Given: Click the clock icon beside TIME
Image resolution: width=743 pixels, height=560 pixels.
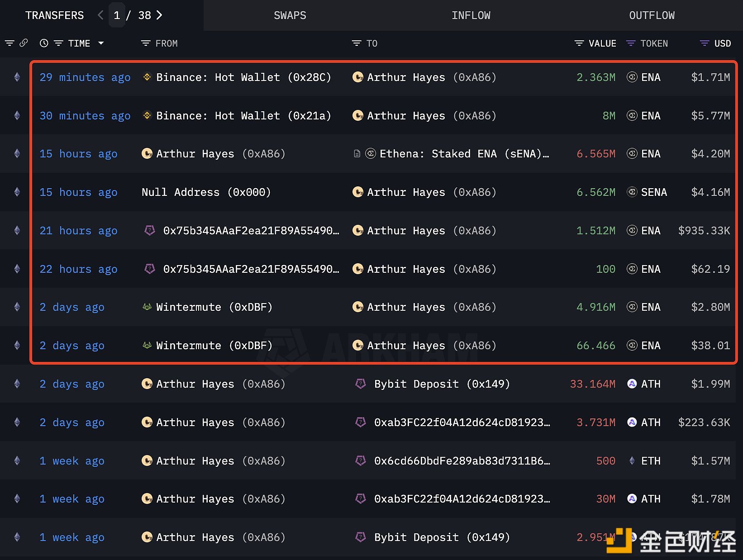Looking at the screenshot, I should tap(44, 43).
